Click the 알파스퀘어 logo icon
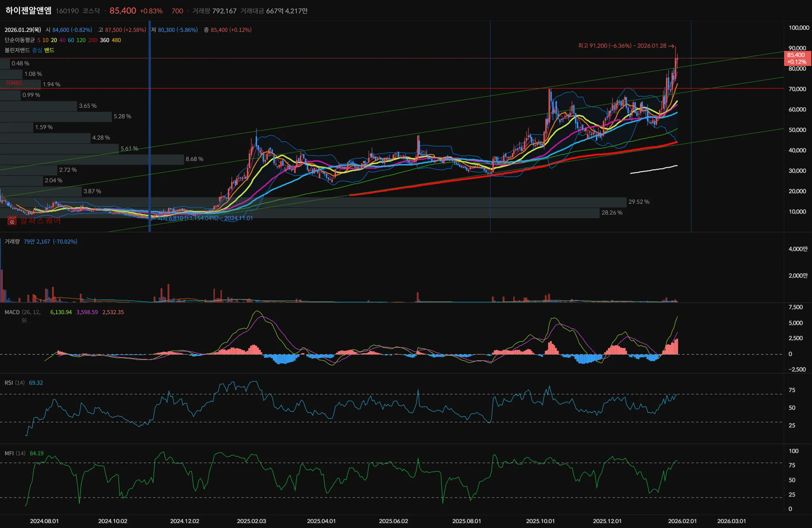Screen dimensions: 812x528 12,221
